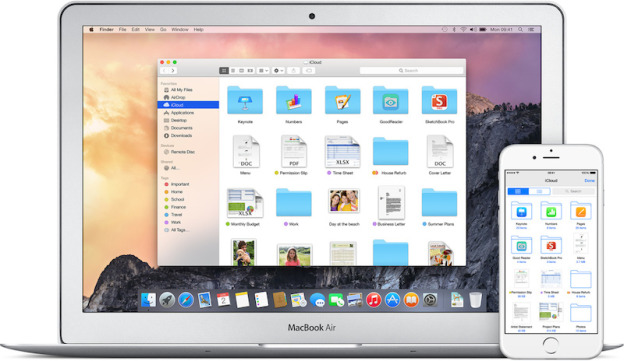The image size is (624, 361).
Task: Click Spotlight search in menu bar
Action: [520, 29]
